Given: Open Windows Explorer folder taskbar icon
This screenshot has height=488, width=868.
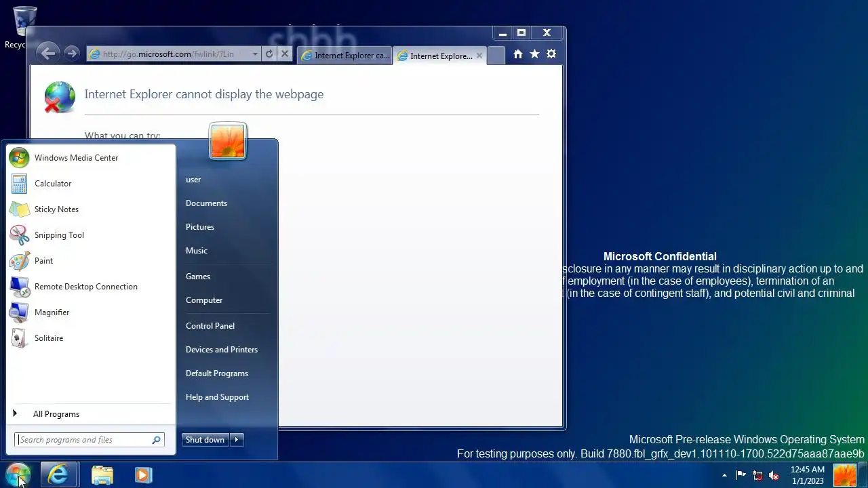Looking at the screenshot, I should pos(102,475).
